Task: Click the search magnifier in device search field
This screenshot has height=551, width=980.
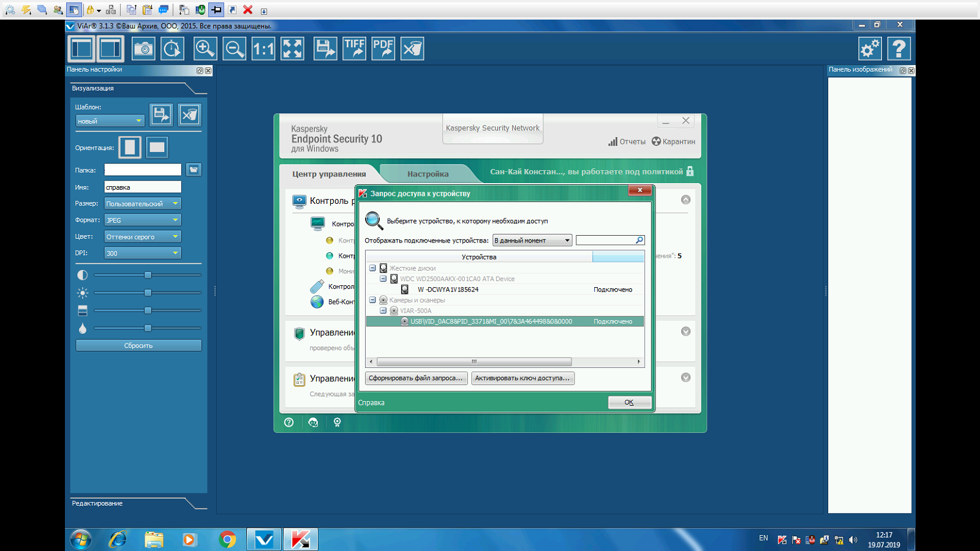Action: 639,240
